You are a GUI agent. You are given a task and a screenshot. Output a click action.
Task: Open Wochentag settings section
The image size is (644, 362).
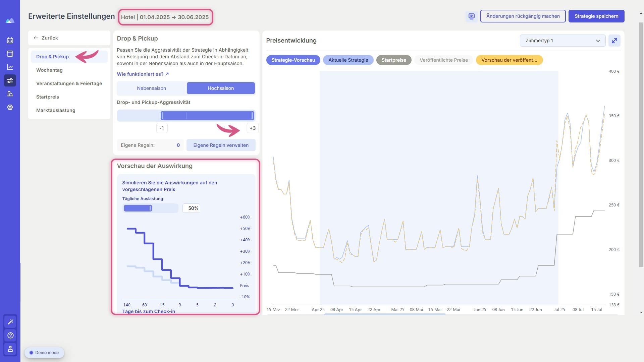coord(49,70)
